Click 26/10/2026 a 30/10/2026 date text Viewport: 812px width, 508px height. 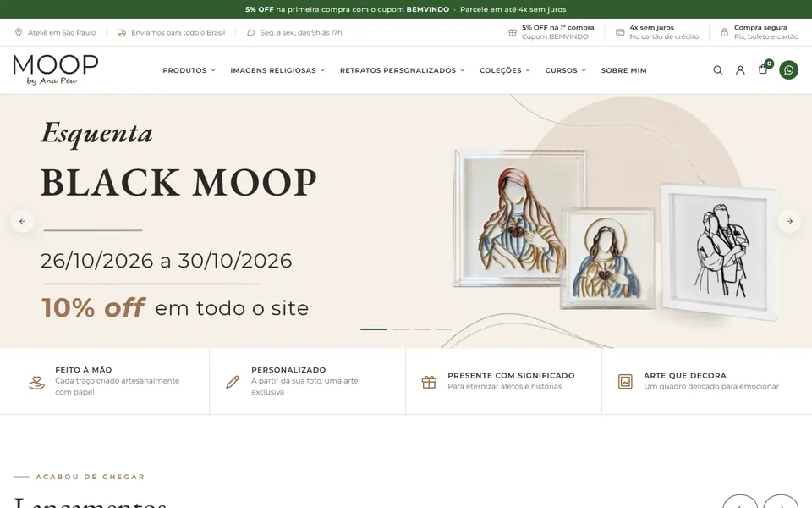click(x=167, y=261)
